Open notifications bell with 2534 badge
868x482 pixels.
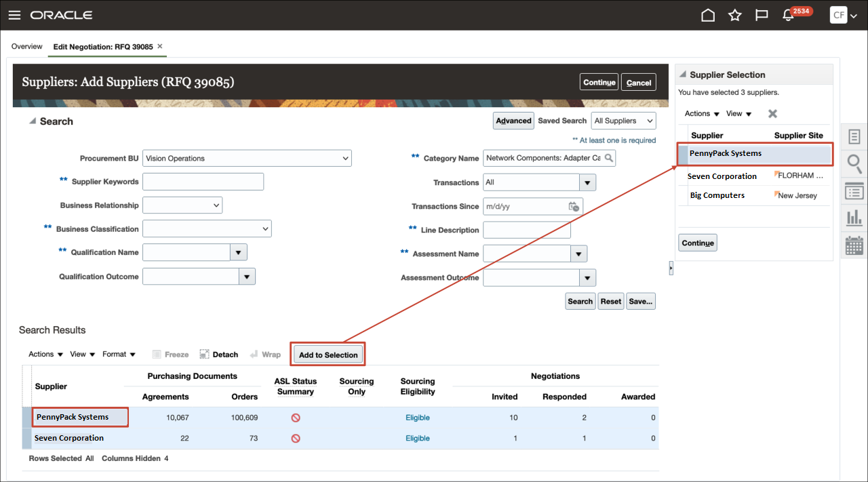point(789,15)
